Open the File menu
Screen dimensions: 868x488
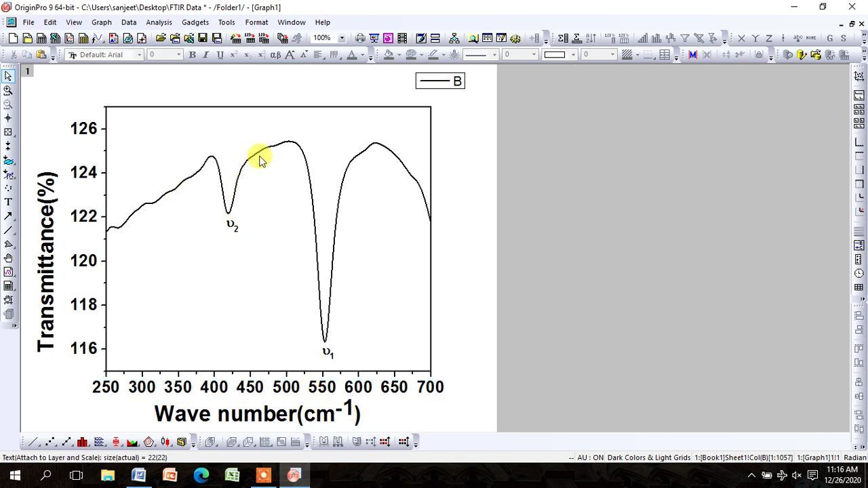point(28,22)
